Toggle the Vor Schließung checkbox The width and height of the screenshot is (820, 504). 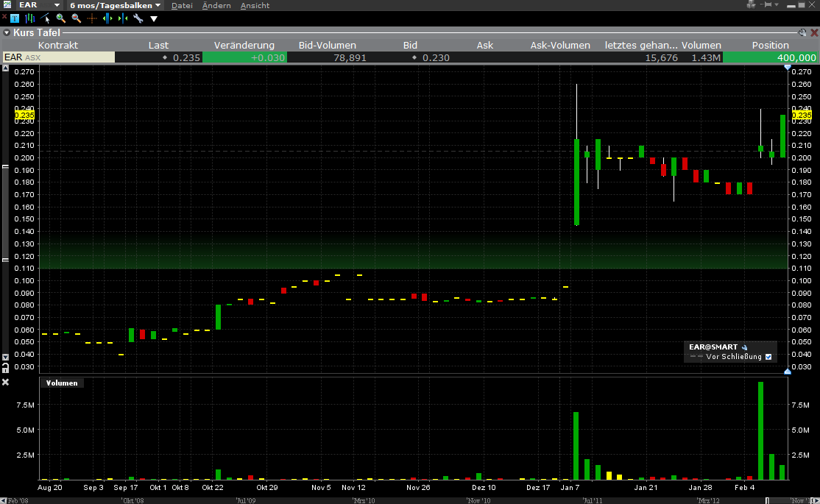[x=768, y=357]
